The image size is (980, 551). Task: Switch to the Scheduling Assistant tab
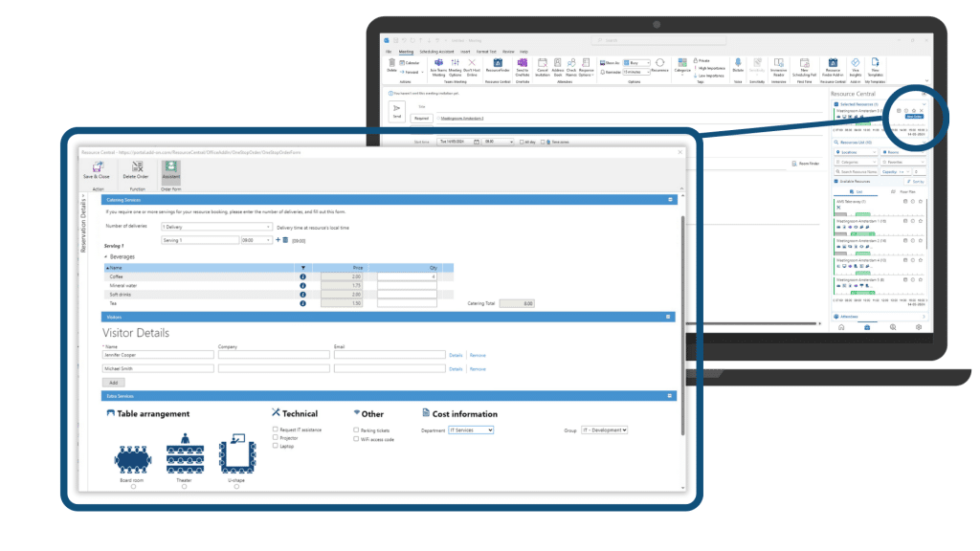click(x=435, y=51)
